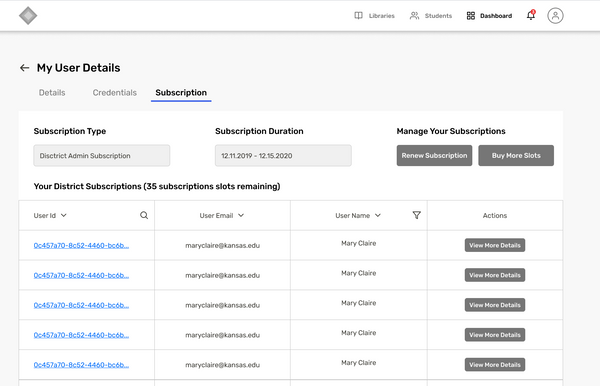Screen dimensions: 600x386
Task: Click View More Details in first row
Action: pos(495,245)
